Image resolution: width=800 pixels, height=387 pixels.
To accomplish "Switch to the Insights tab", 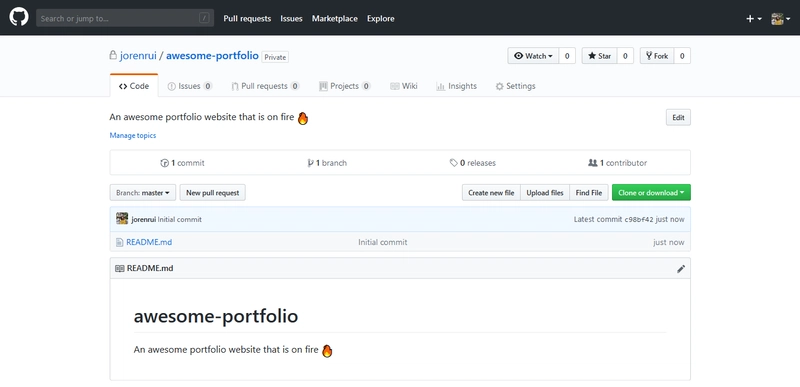I will point(457,86).
